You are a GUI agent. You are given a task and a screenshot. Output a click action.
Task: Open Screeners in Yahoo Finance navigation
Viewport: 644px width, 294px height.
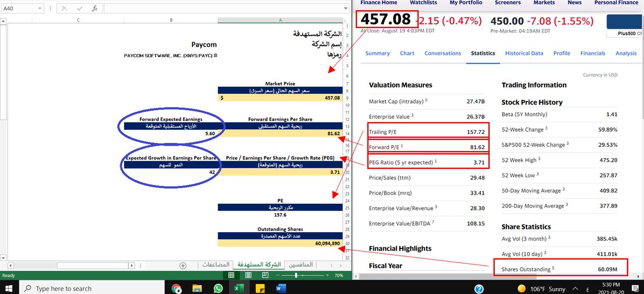pos(508,3)
